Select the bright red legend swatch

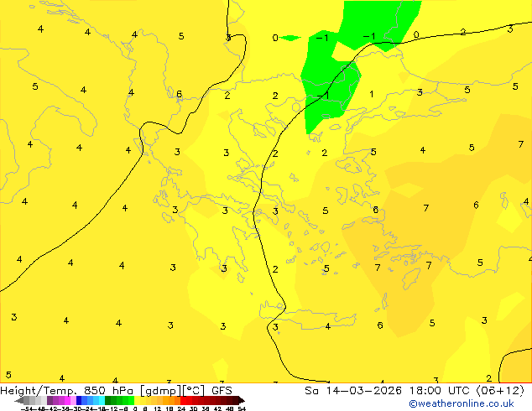[183, 400]
